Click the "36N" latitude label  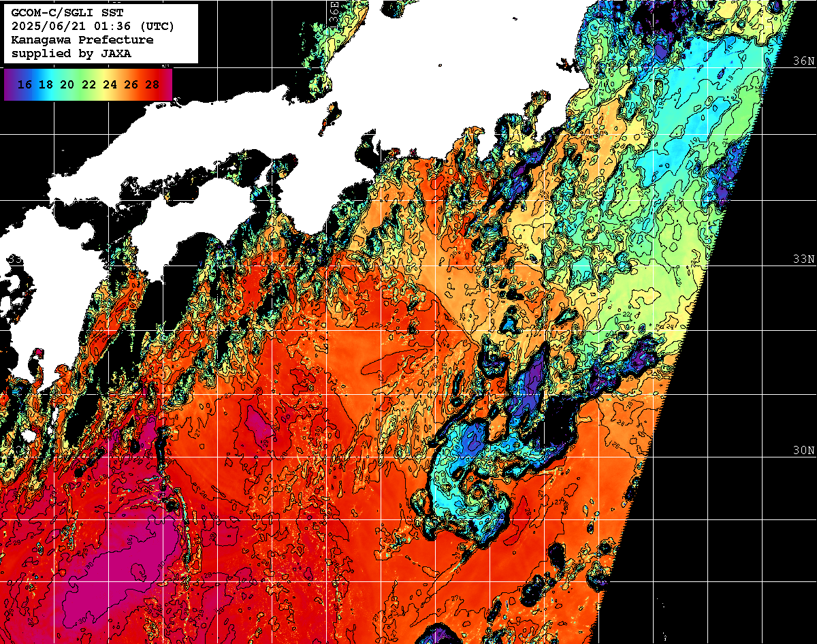pyautogui.click(x=803, y=61)
